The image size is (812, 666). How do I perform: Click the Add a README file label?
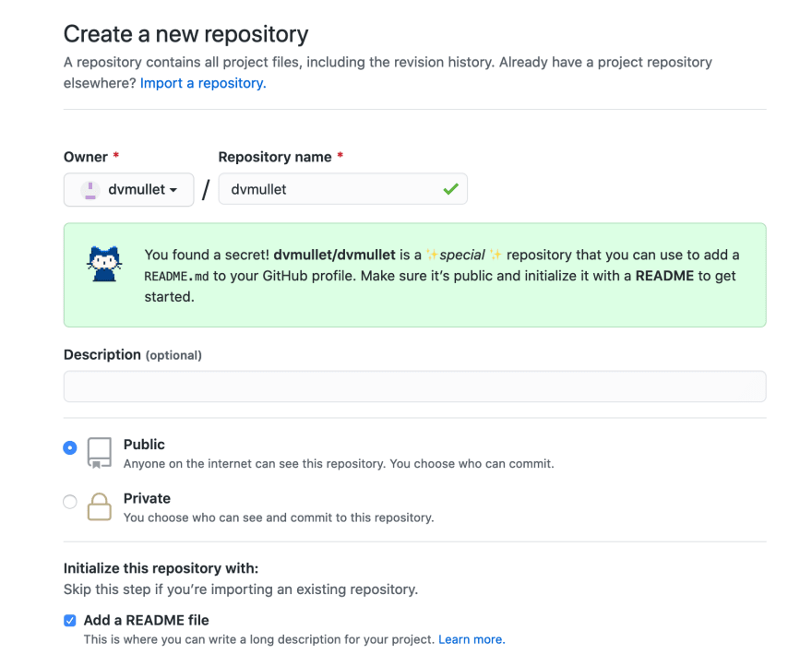pos(147,621)
